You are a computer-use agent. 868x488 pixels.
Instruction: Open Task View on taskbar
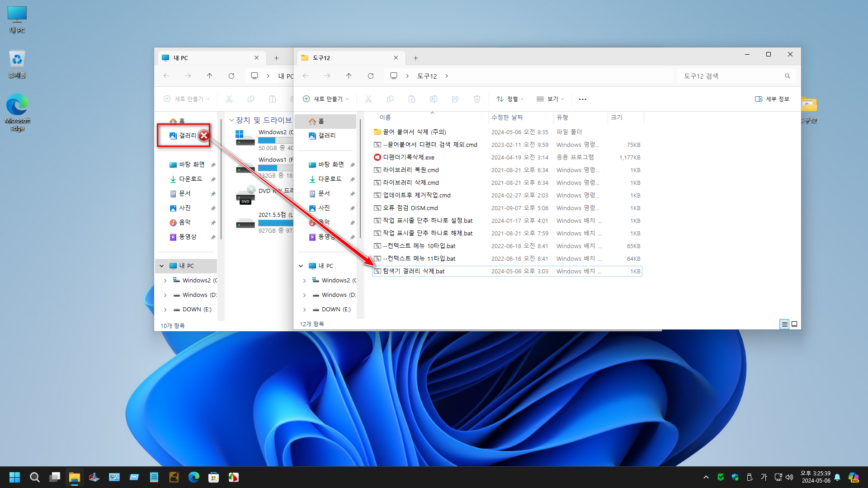(x=55, y=477)
